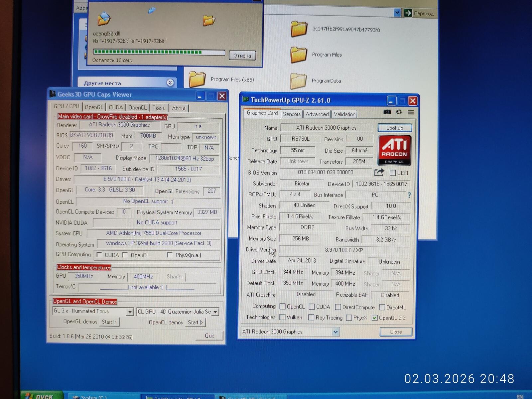Start the OpenCL demo

click(x=196, y=322)
